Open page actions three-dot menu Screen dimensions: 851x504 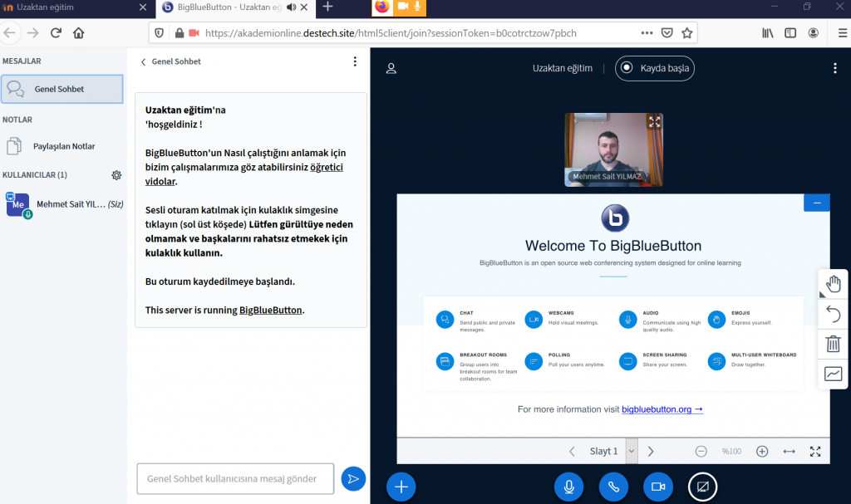(647, 33)
